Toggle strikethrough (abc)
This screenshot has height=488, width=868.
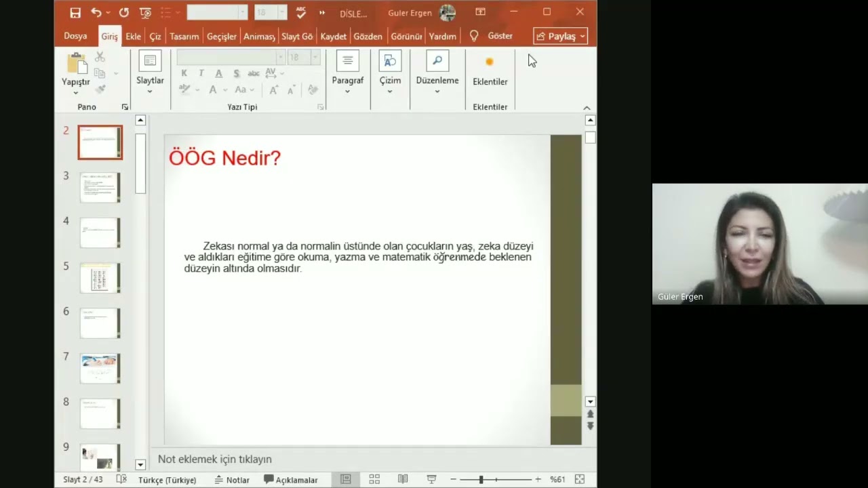tap(254, 73)
